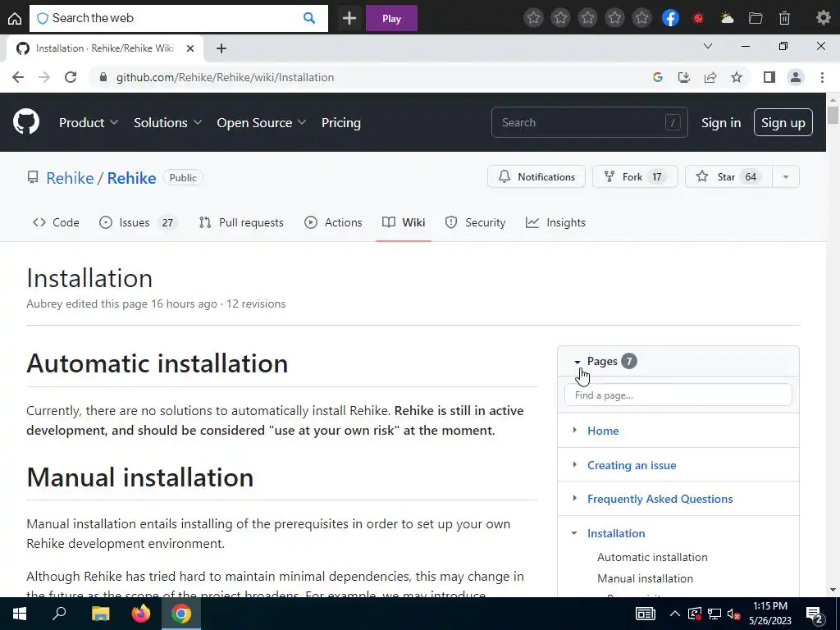
Task: Click the Search the web box
Action: click(178, 18)
